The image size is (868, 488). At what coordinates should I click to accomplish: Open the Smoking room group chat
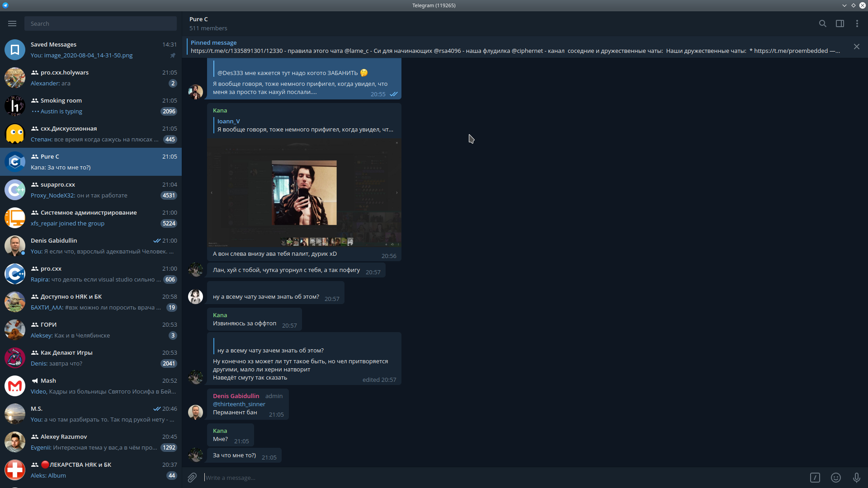pos(91,106)
